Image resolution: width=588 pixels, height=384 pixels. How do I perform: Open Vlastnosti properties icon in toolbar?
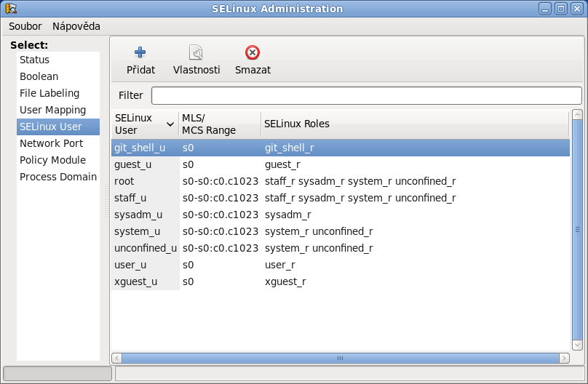[x=196, y=52]
